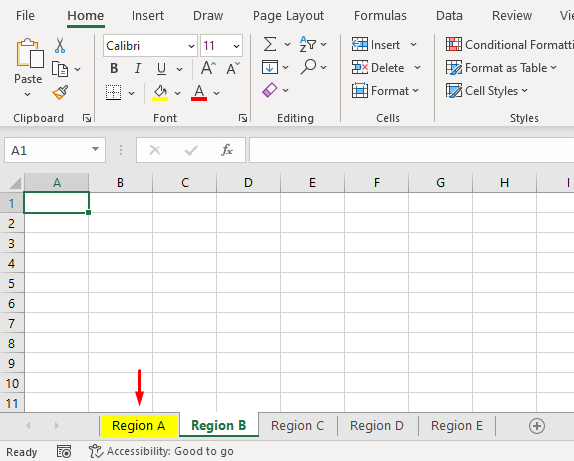Screen dimensions: 574x461
Task: Click the formula bar Cancel X icon
Action: click(x=155, y=150)
